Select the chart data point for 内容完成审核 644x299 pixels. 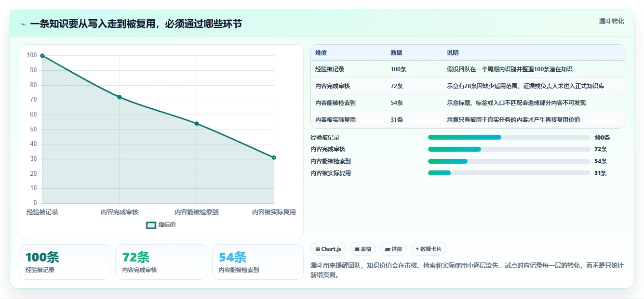120,97
